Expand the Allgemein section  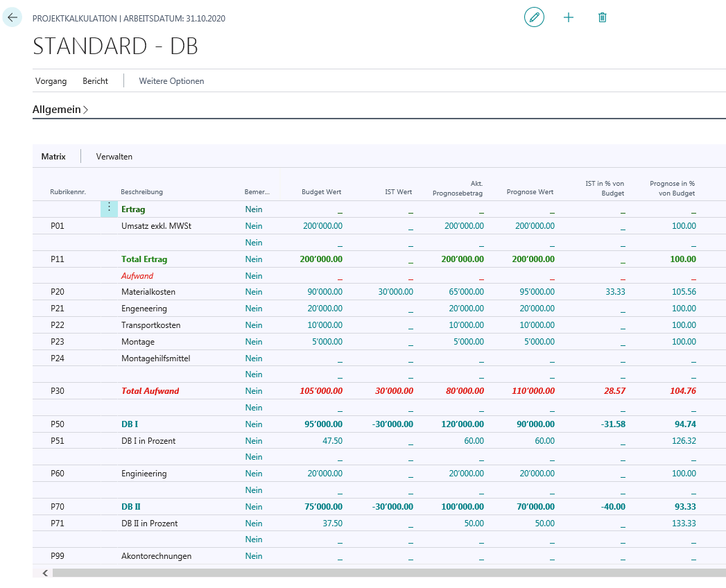point(60,110)
